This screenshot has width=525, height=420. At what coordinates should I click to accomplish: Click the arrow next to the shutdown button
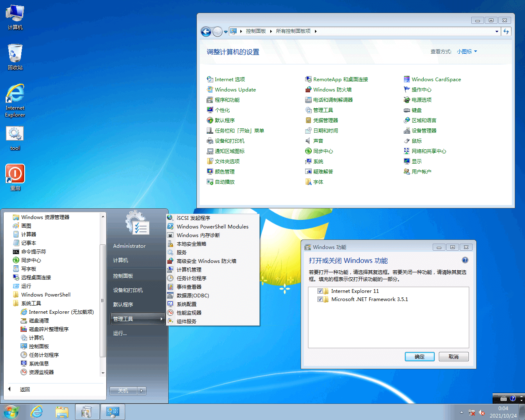[142, 391]
